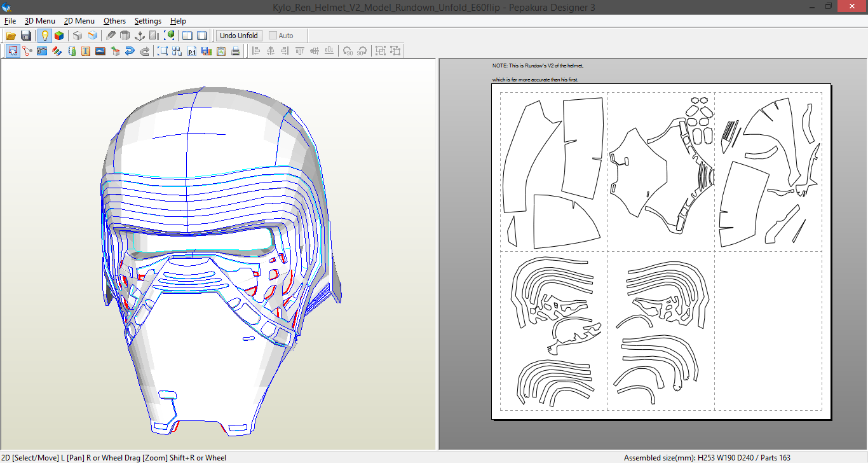Print the pattern with the printer icon

(236, 51)
